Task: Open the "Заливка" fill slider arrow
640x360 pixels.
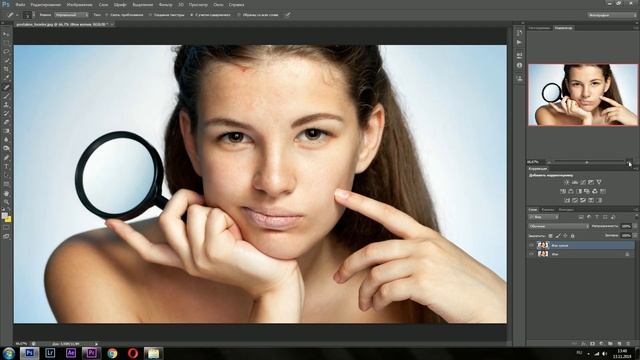Action: [635, 236]
